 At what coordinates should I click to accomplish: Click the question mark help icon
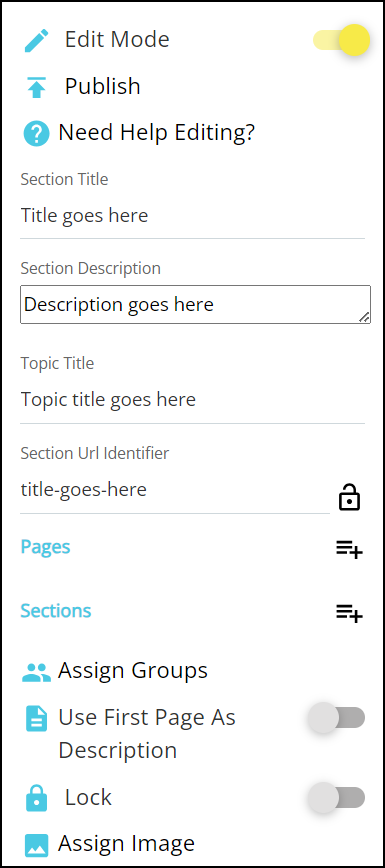tap(37, 134)
